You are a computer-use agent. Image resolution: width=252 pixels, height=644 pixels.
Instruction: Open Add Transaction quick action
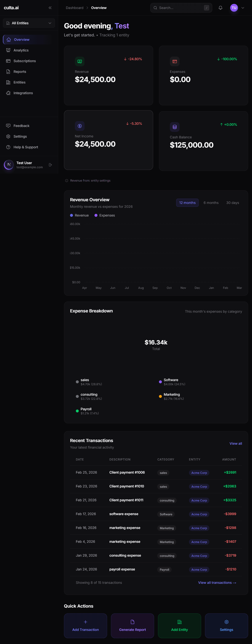tap(85, 626)
